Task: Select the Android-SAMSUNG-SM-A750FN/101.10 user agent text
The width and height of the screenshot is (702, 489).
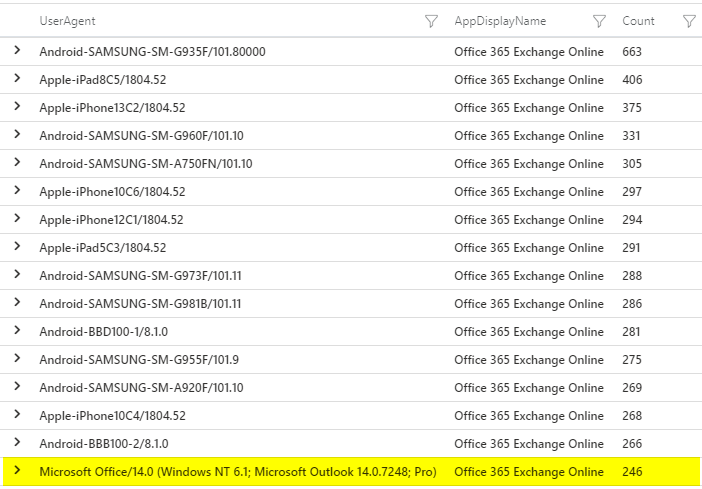Action: 146,164
